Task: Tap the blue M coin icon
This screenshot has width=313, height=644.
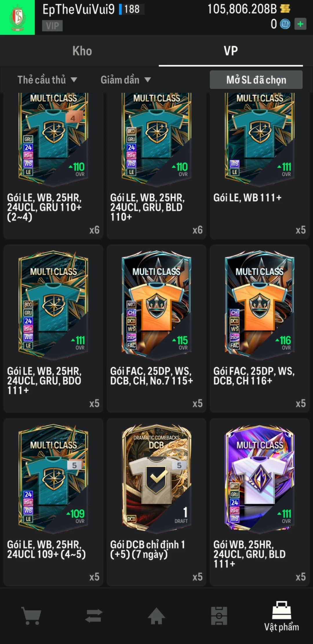Action: pyautogui.click(x=285, y=24)
